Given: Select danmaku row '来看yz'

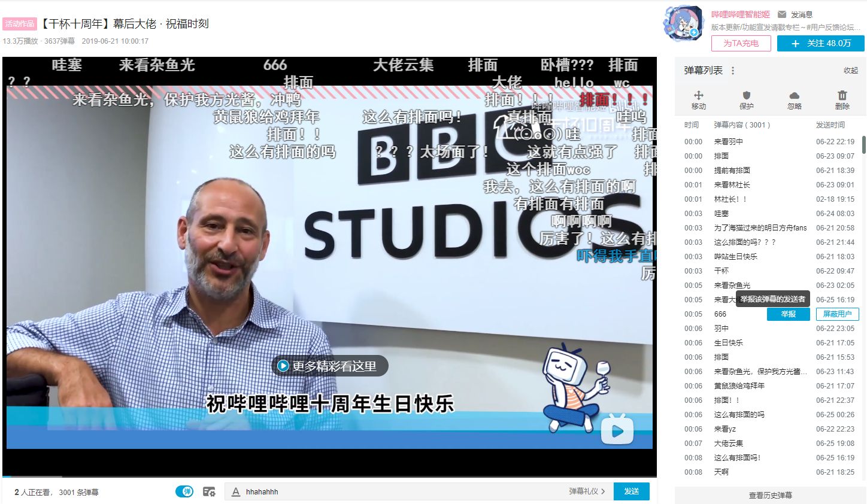Looking at the screenshot, I should [x=771, y=429].
